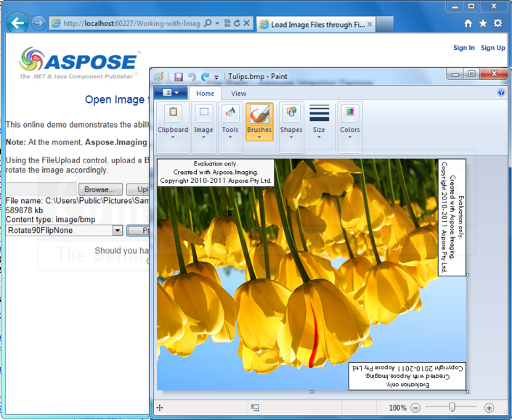Open the Rotate90FlipNone dropdown

click(117, 231)
